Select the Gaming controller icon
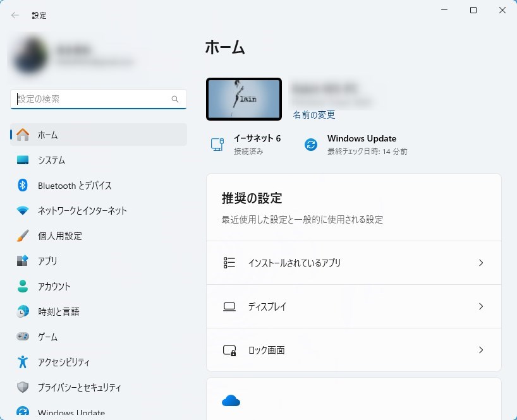The width and height of the screenshot is (517, 420). 23,337
